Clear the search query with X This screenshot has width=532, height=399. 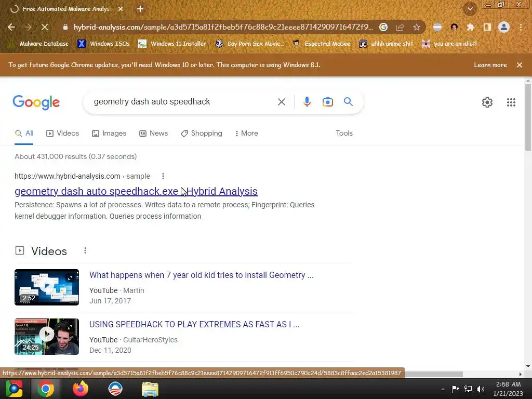click(281, 102)
